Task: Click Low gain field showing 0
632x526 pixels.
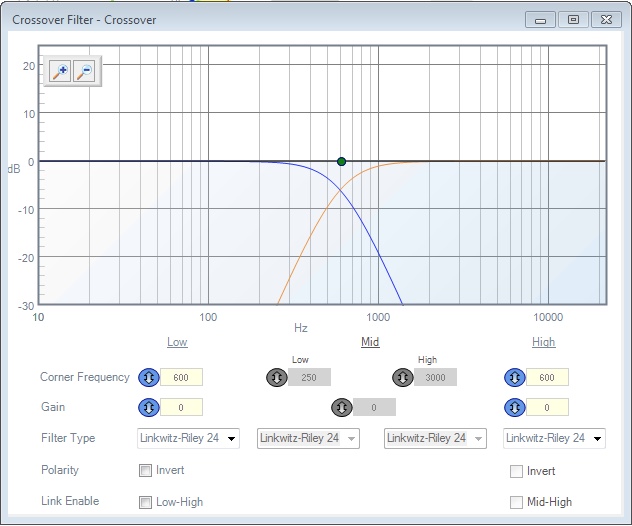Action: pos(181,407)
